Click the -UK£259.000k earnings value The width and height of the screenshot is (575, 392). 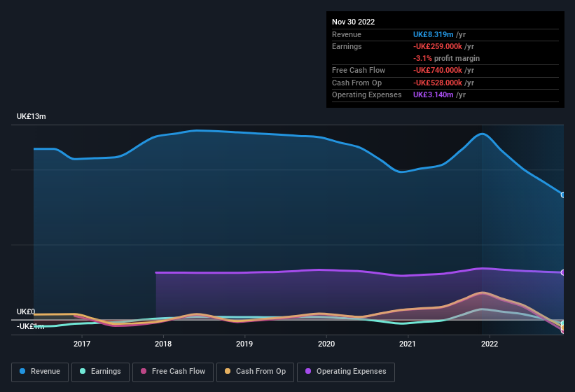coord(438,46)
